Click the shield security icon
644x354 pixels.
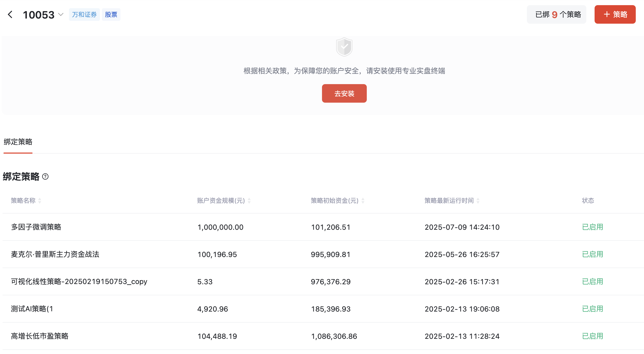[x=344, y=47]
